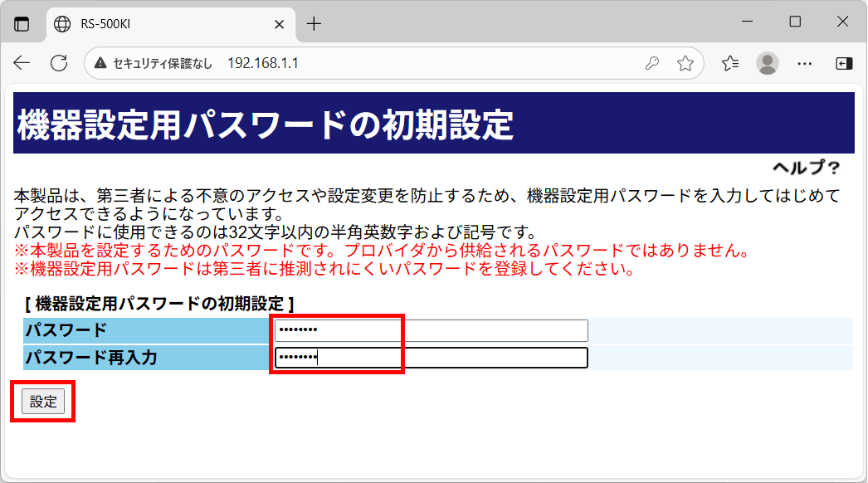Viewport: 868px width, 483px height.
Task: Click the RS-500KI site globe icon
Action: (x=61, y=24)
